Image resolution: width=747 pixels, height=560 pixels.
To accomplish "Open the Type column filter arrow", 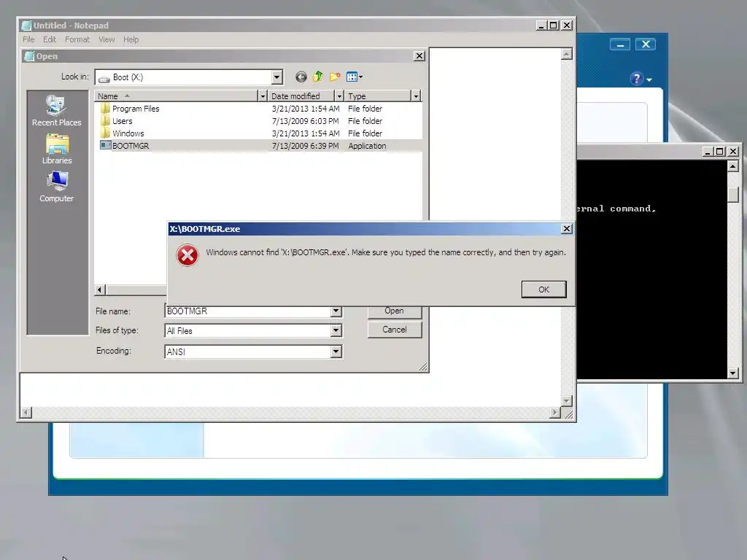I will [x=416, y=96].
